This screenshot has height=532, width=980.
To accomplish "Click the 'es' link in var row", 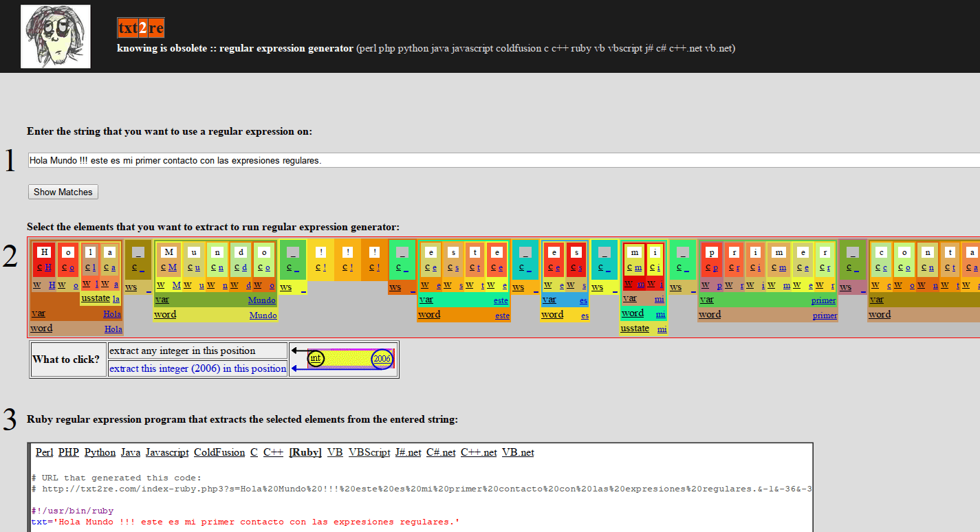I will pos(583,301).
